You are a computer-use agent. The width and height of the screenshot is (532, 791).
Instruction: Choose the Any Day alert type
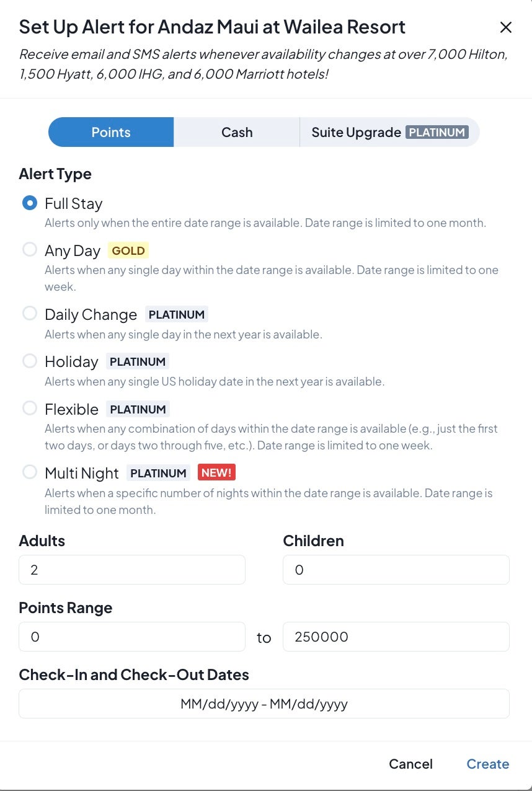coord(30,250)
